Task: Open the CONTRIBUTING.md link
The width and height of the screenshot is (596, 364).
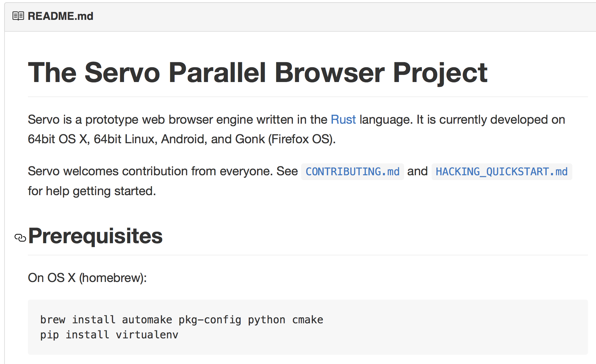Action: coord(352,172)
